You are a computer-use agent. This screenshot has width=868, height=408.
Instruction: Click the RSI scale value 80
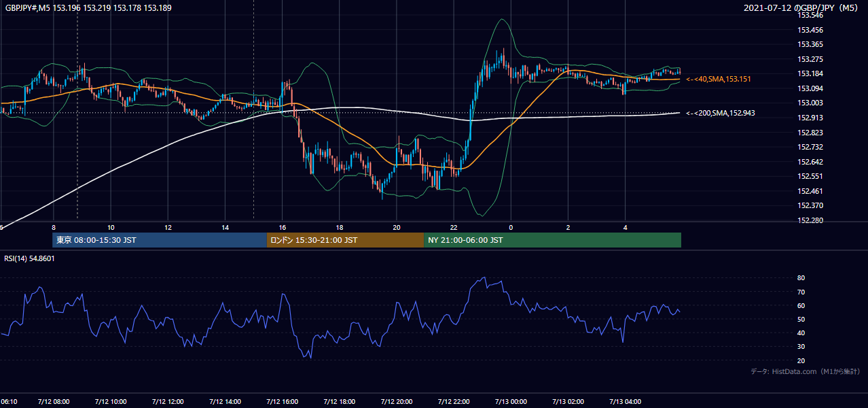[x=801, y=278]
